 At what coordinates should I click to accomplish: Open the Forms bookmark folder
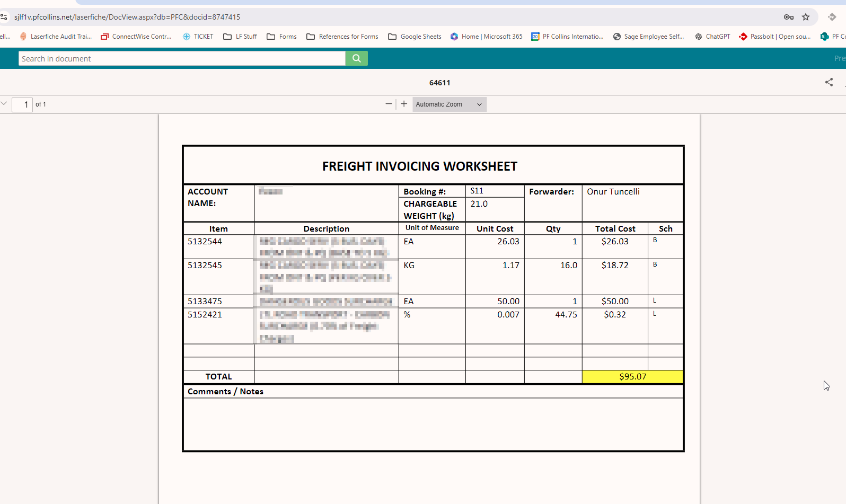tap(281, 37)
